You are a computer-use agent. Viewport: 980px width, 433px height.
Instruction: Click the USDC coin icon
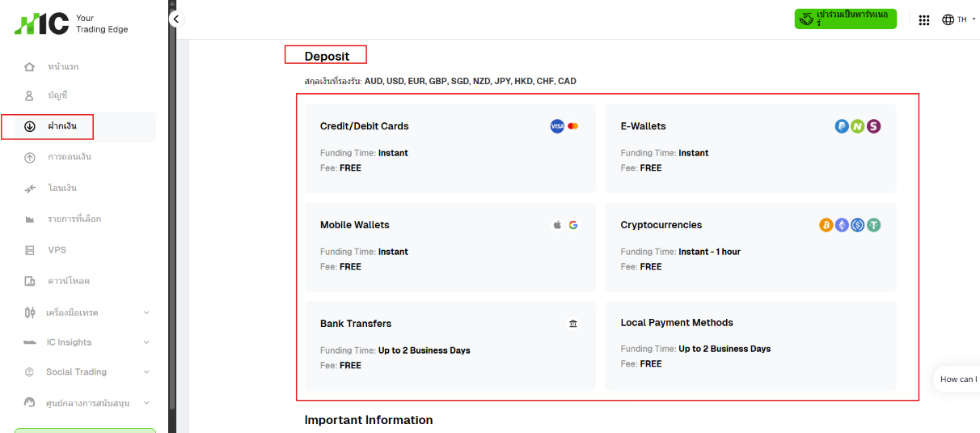click(x=857, y=225)
